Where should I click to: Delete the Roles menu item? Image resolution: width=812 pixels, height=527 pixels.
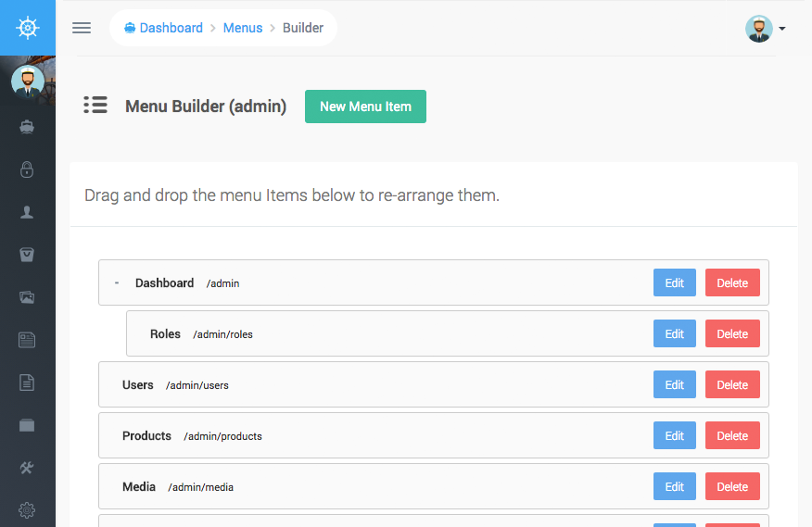coord(732,334)
